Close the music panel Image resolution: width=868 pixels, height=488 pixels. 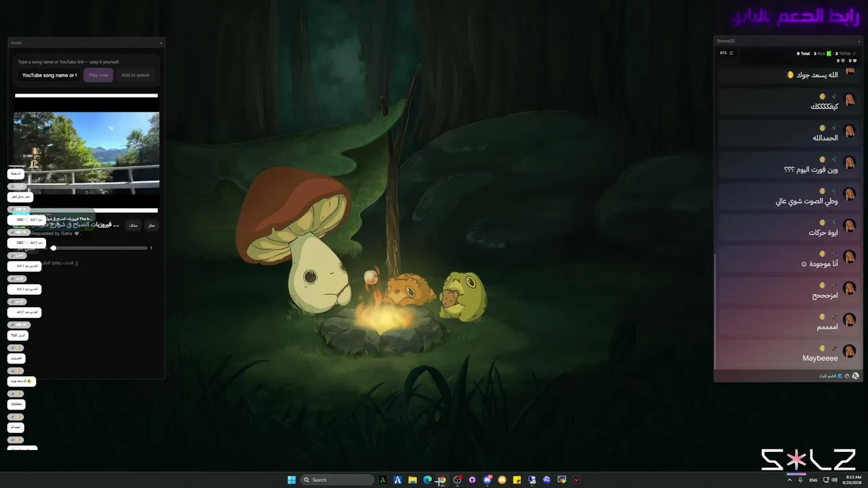(161, 43)
